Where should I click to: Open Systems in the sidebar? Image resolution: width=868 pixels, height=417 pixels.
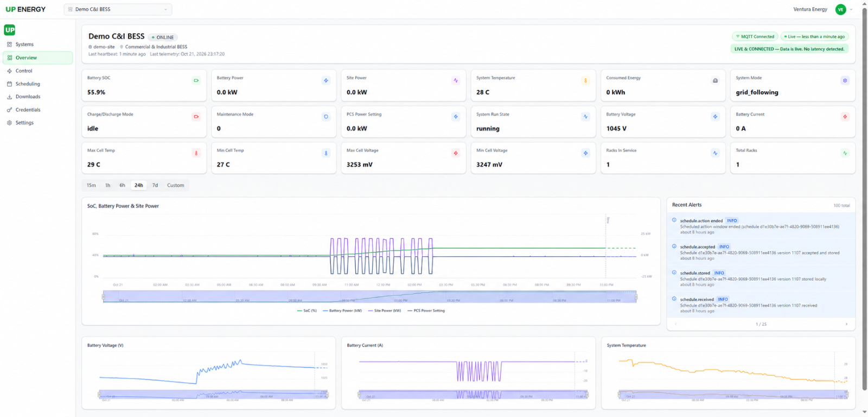[x=38, y=45]
